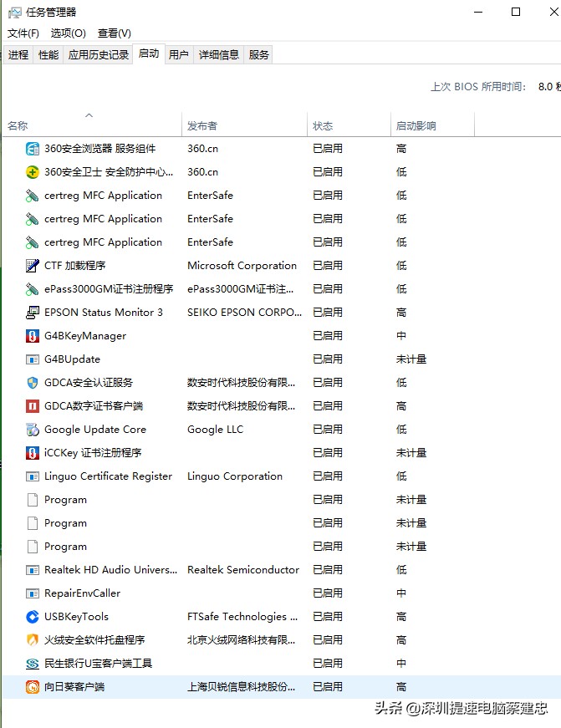The width and height of the screenshot is (561, 728).
Task: Click publisher Linguo Corporation
Action: click(235, 476)
